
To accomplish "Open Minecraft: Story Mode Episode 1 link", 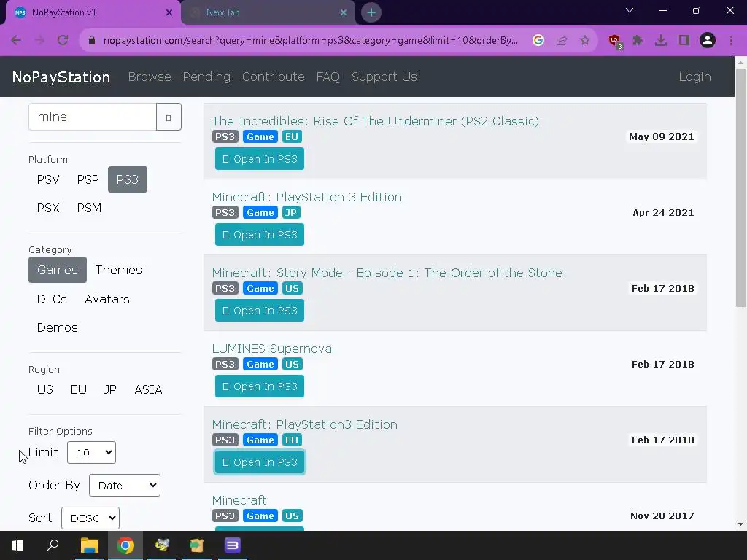I will (x=387, y=273).
